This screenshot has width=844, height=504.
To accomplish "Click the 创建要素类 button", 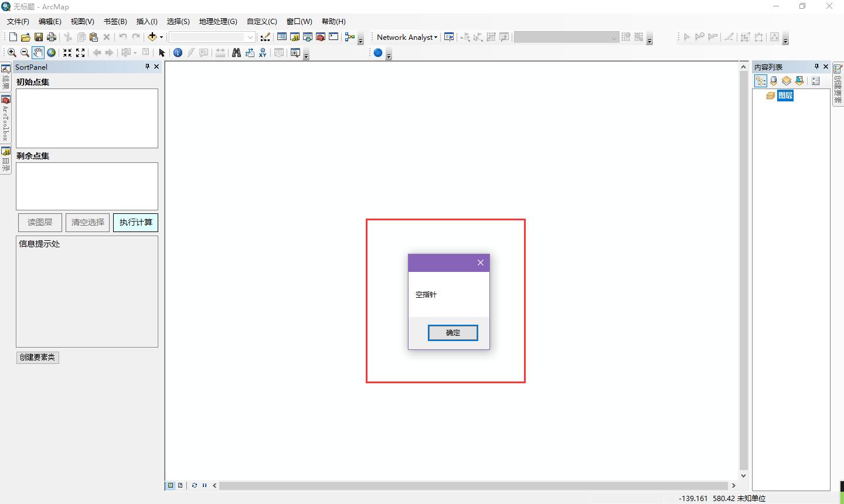I will tap(38, 357).
